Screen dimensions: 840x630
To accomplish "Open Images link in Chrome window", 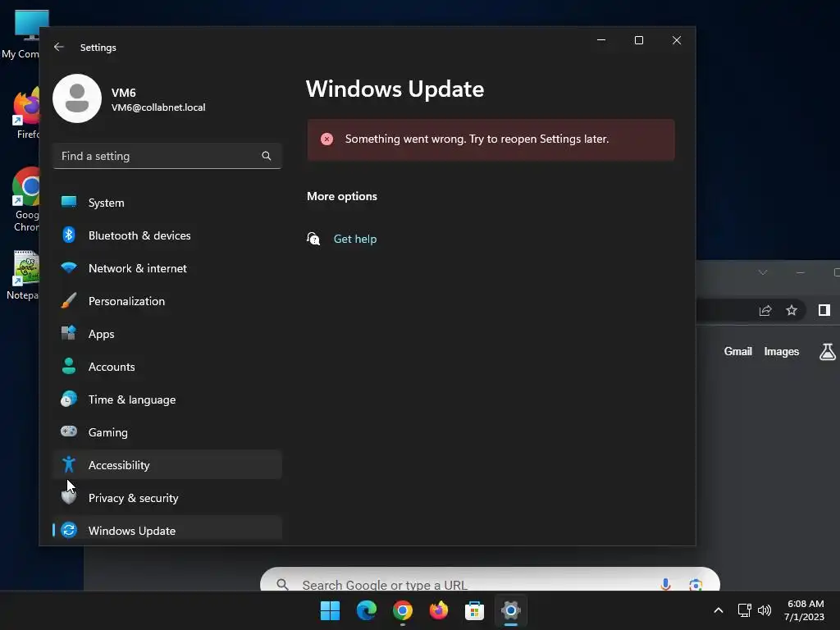I will pyautogui.click(x=781, y=351).
